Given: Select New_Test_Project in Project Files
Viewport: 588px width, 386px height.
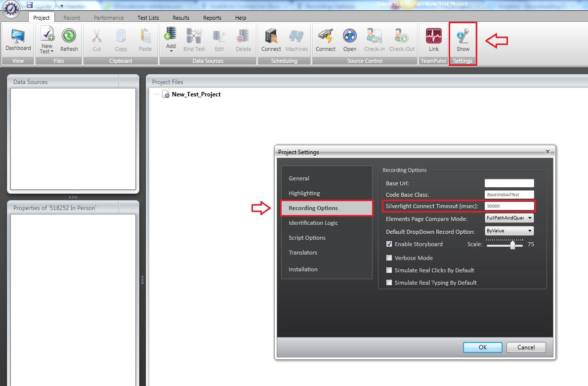Looking at the screenshot, I should click(x=196, y=94).
